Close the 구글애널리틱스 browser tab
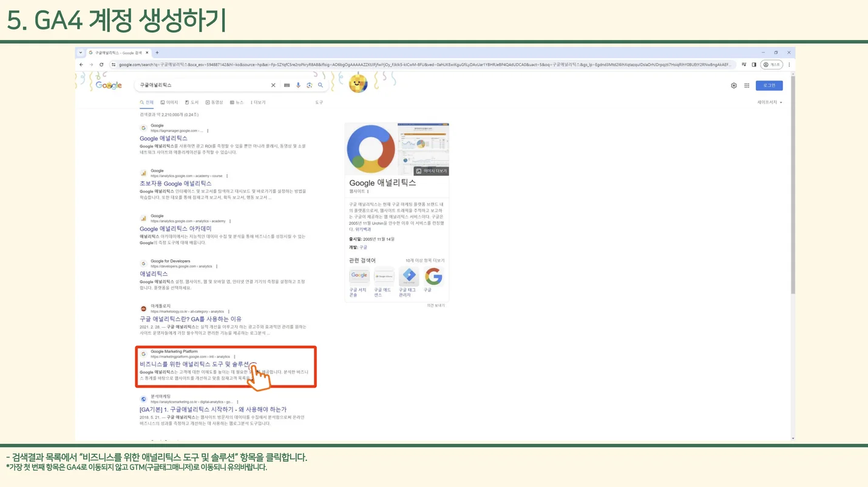Image resolution: width=868 pixels, height=487 pixels. (147, 53)
